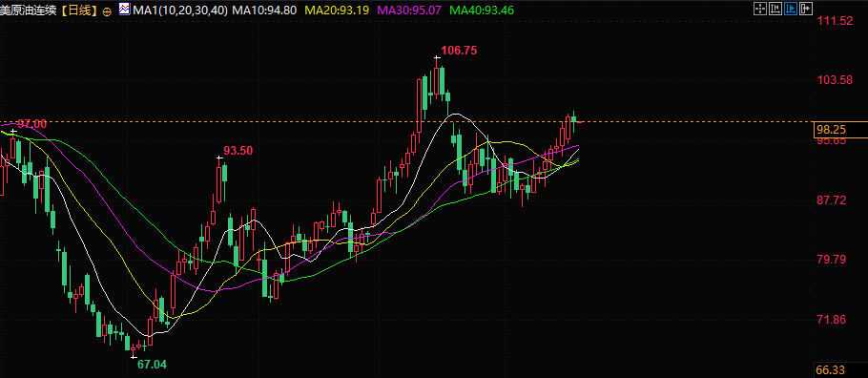This screenshot has width=868, height=378.
Task: Click the 97.00 price label at left
Action: (31, 123)
